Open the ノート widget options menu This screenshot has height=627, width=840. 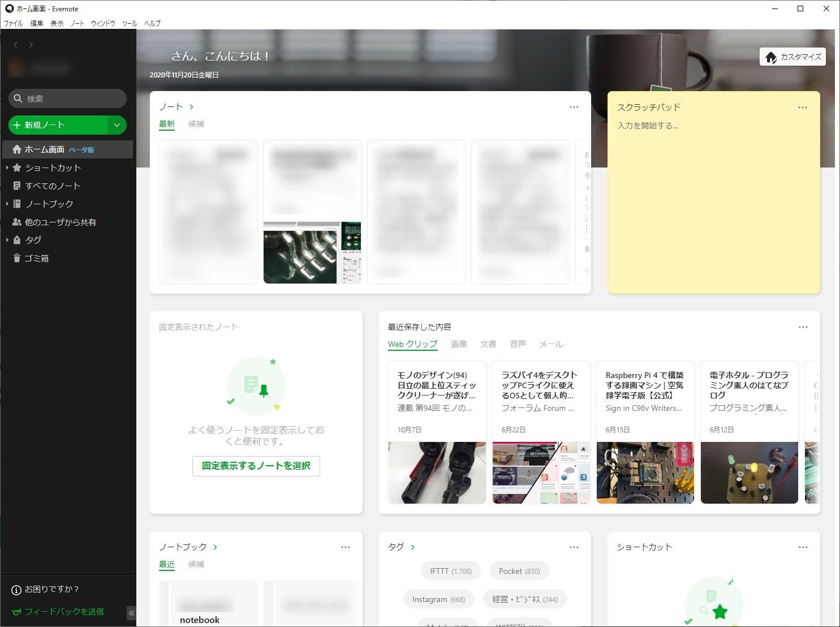coord(574,107)
